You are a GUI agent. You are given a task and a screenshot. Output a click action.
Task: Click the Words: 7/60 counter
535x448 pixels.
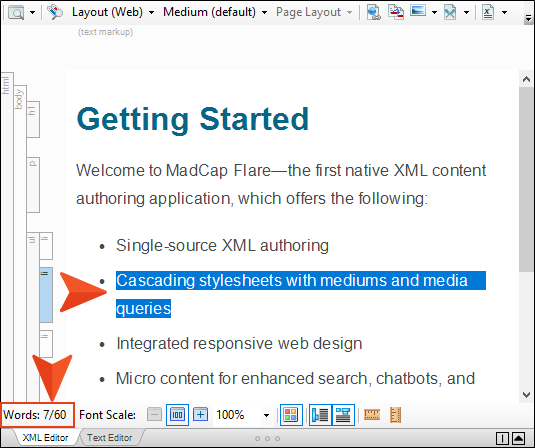(x=35, y=415)
